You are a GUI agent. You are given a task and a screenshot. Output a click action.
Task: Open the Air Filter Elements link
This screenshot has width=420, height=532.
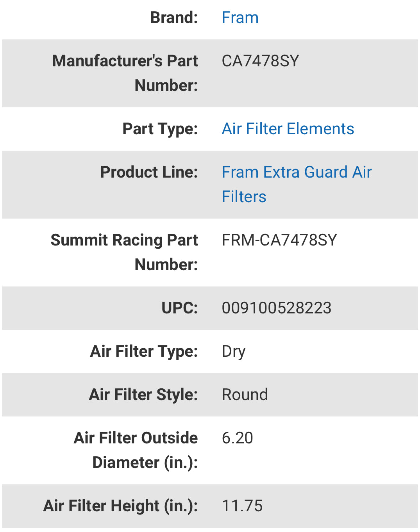[288, 129]
